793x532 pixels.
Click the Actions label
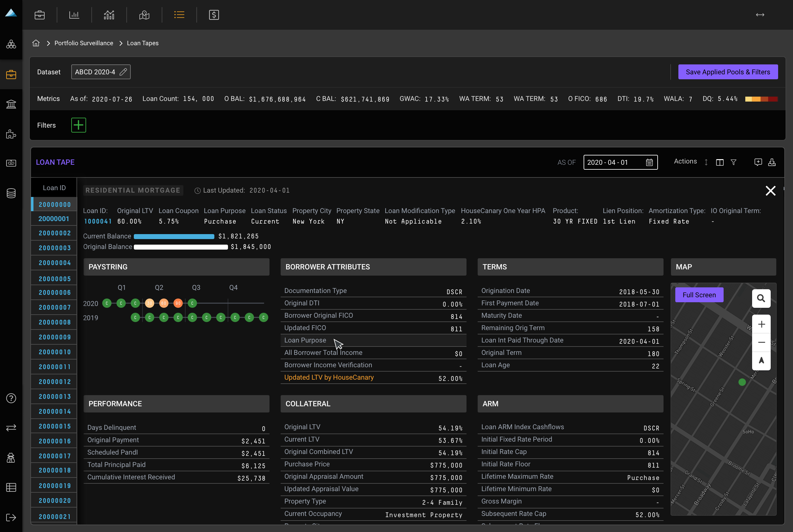pos(685,162)
